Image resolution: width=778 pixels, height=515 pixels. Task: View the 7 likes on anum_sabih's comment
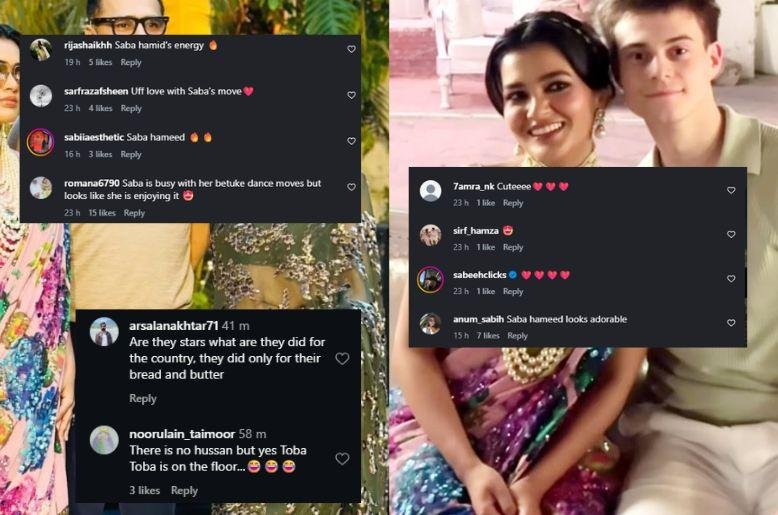coord(489,336)
